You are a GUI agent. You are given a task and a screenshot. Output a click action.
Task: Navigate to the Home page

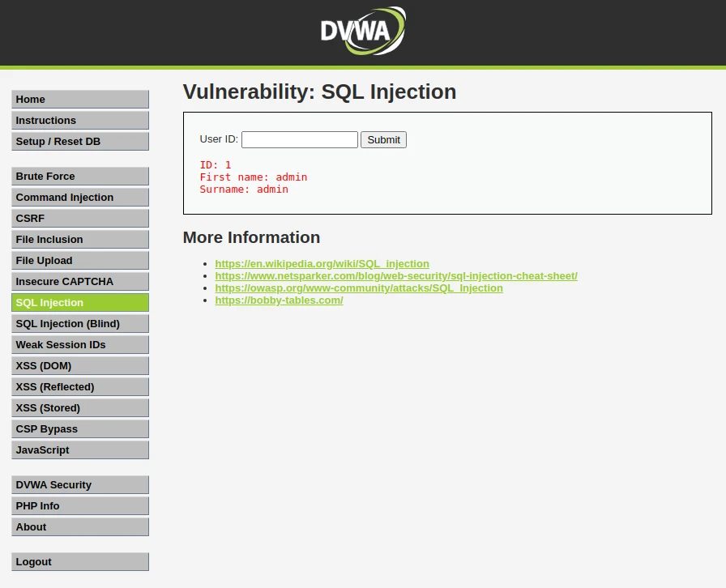(79, 99)
